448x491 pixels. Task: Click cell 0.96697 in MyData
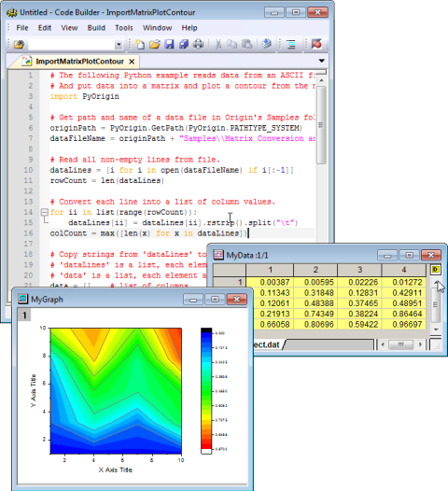click(x=404, y=325)
